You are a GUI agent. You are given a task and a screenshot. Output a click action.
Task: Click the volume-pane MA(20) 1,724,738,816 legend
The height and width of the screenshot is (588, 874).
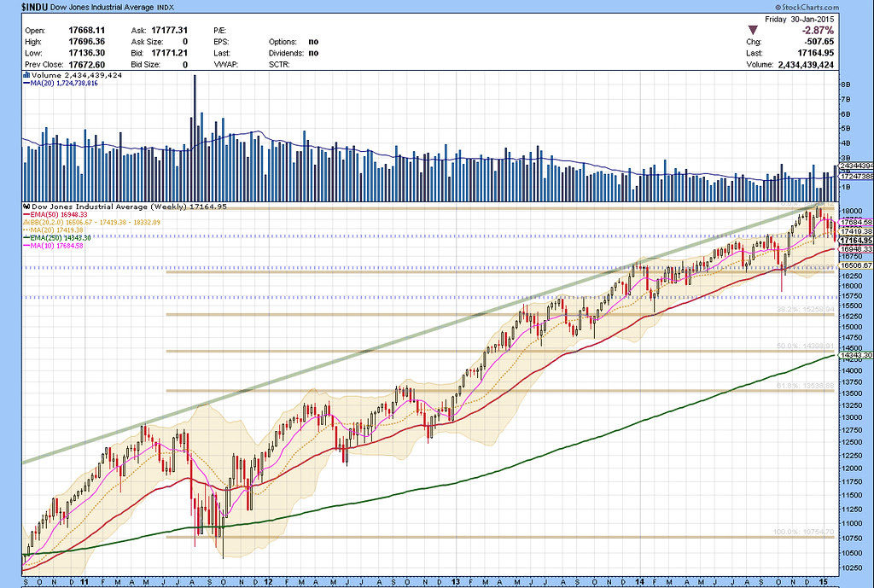[x=61, y=83]
